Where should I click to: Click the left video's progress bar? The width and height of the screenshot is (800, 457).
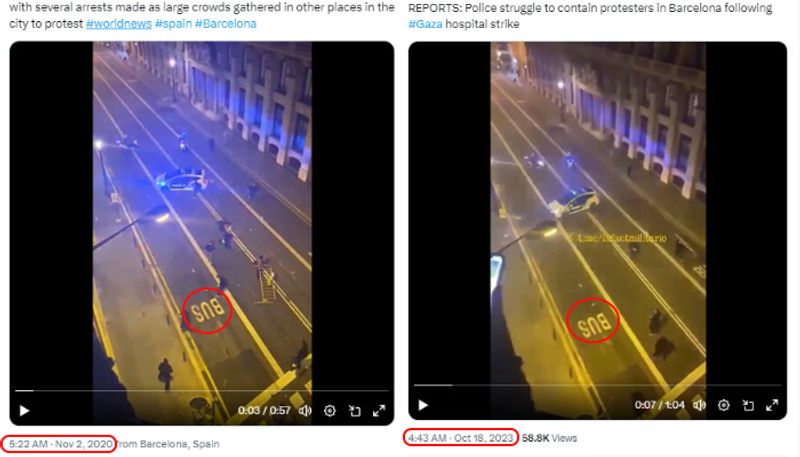pyautogui.click(x=202, y=391)
